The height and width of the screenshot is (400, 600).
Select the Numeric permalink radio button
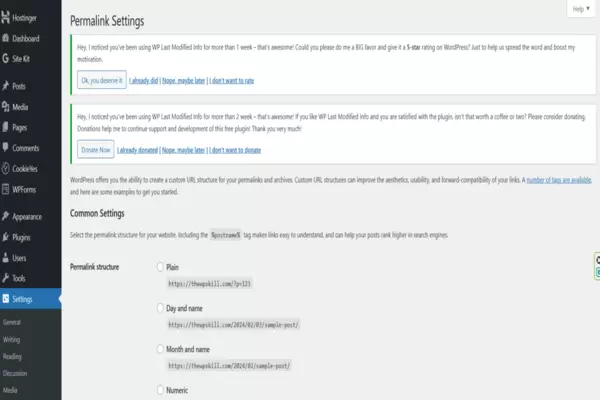click(160, 390)
